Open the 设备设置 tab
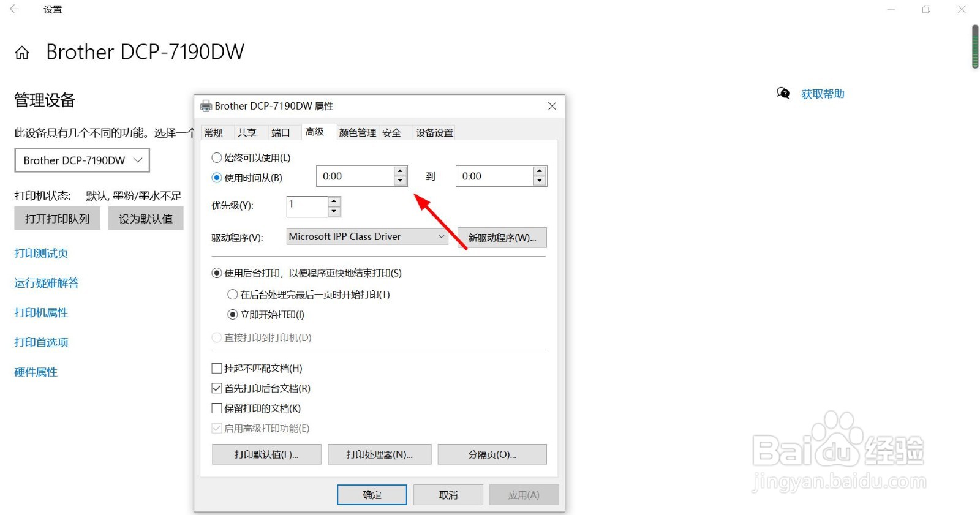This screenshot has height=515, width=980. click(x=434, y=133)
